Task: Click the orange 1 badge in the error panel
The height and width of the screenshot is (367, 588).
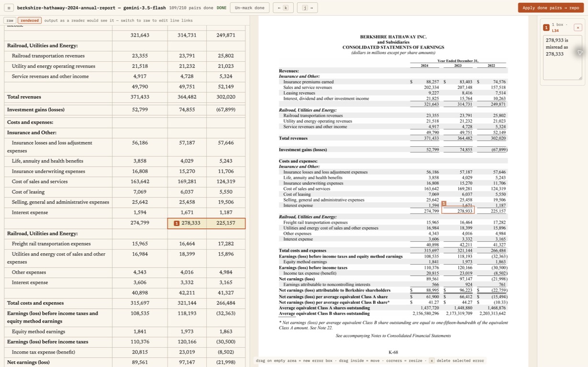Action: pyautogui.click(x=546, y=28)
